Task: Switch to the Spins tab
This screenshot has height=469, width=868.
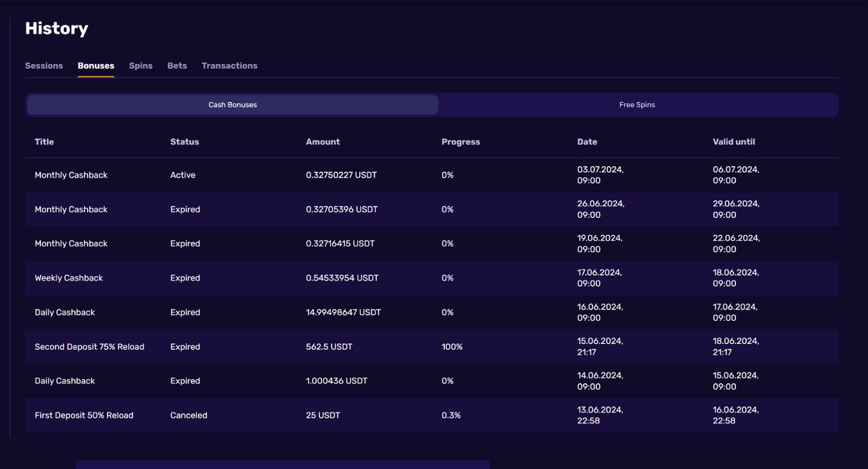Action: click(x=141, y=66)
